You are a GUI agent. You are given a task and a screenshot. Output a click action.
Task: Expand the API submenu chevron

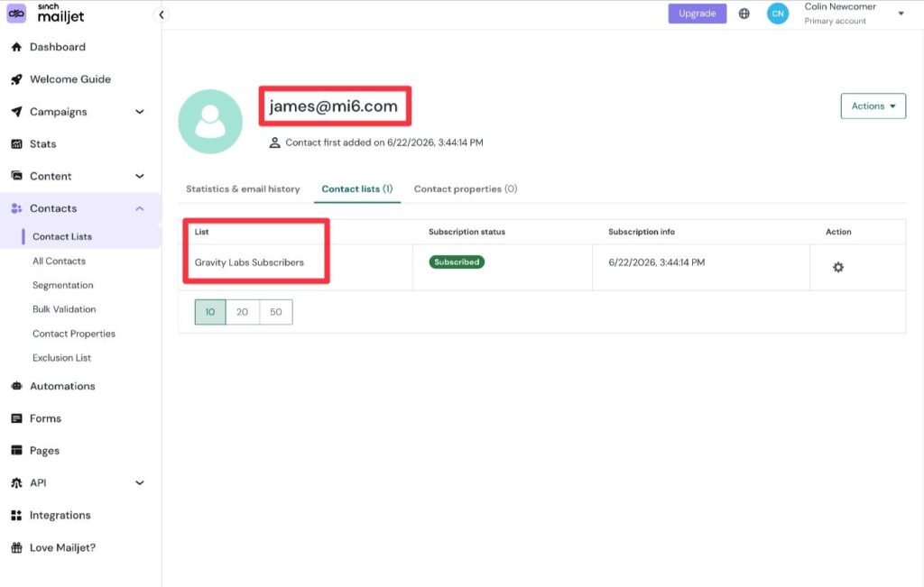click(x=140, y=482)
